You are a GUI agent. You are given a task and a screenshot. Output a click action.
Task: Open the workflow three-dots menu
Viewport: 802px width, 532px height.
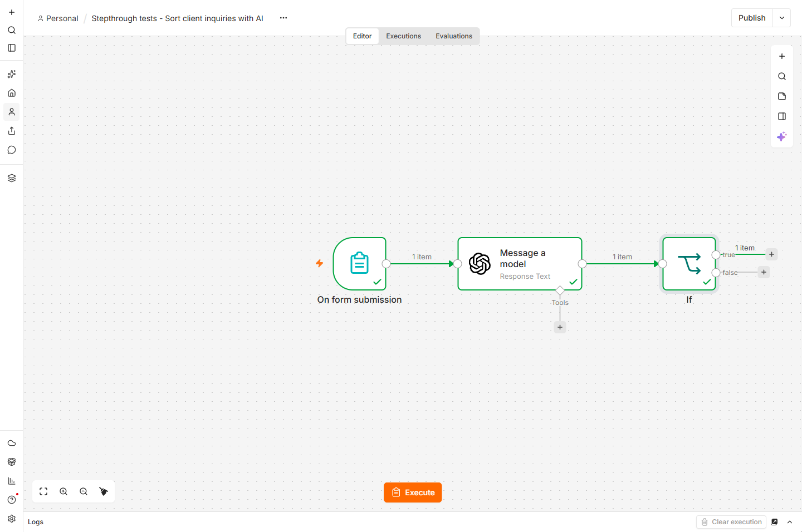coord(283,18)
